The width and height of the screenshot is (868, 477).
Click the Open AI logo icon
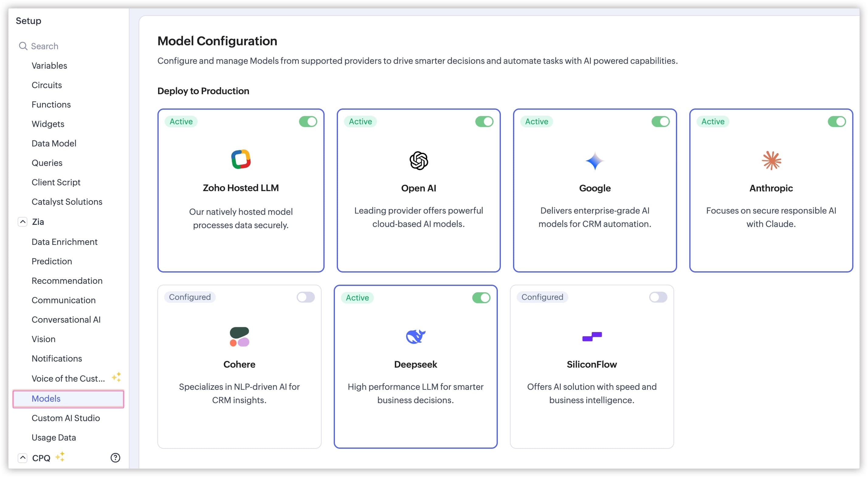click(418, 160)
